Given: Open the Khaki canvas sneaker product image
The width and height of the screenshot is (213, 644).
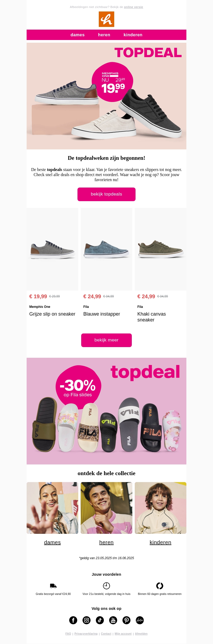Looking at the screenshot, I should tap(161, 249).
